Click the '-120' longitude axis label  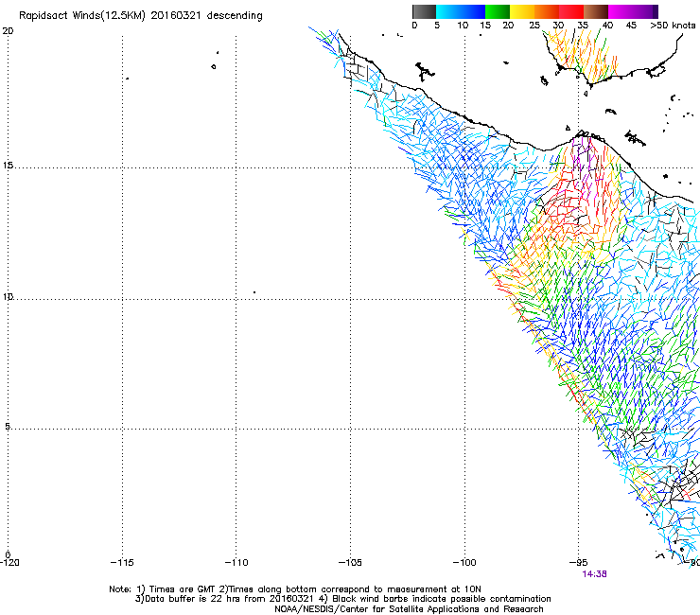[9, 563]
